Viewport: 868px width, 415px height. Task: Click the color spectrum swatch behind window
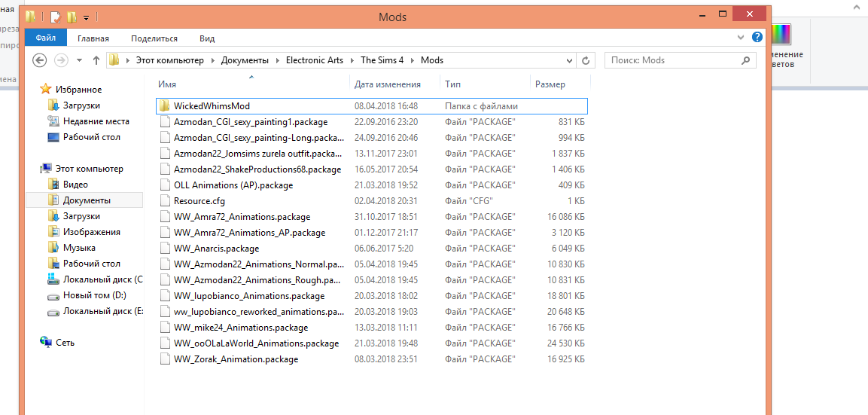781,35
